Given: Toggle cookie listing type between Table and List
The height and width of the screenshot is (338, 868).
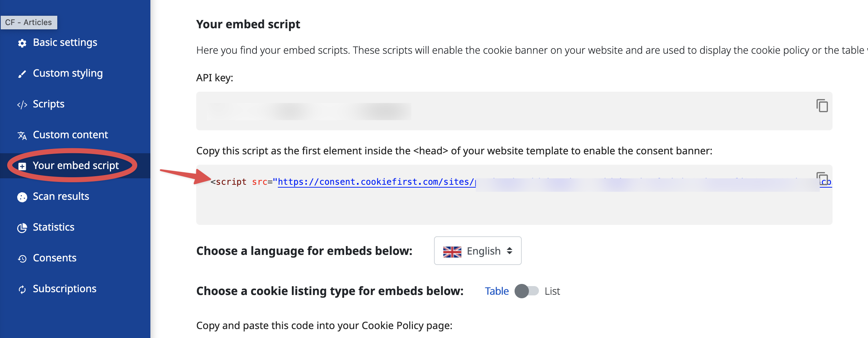Looking at the screenshot, I should [x=526, y=291].
